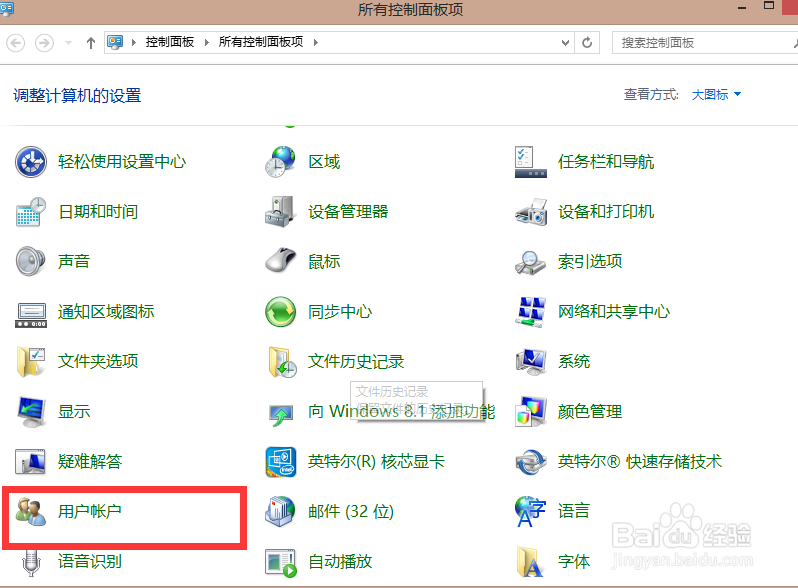Click the 字体 link text

coord(574,561)
